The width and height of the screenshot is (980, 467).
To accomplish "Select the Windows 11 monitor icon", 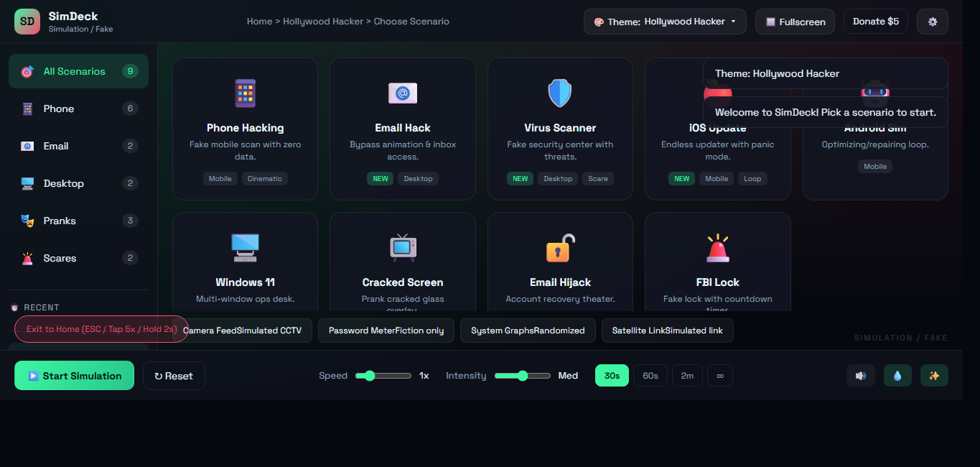I will [245, 248].
